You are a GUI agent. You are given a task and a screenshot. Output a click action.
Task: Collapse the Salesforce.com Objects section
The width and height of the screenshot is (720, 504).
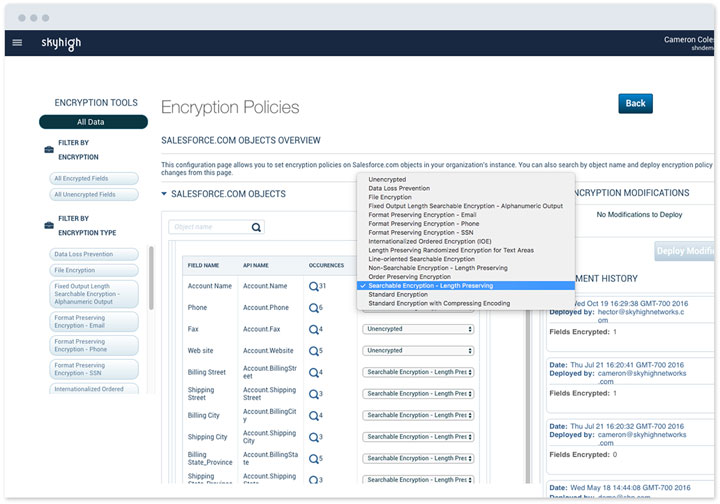coord(164,194)
